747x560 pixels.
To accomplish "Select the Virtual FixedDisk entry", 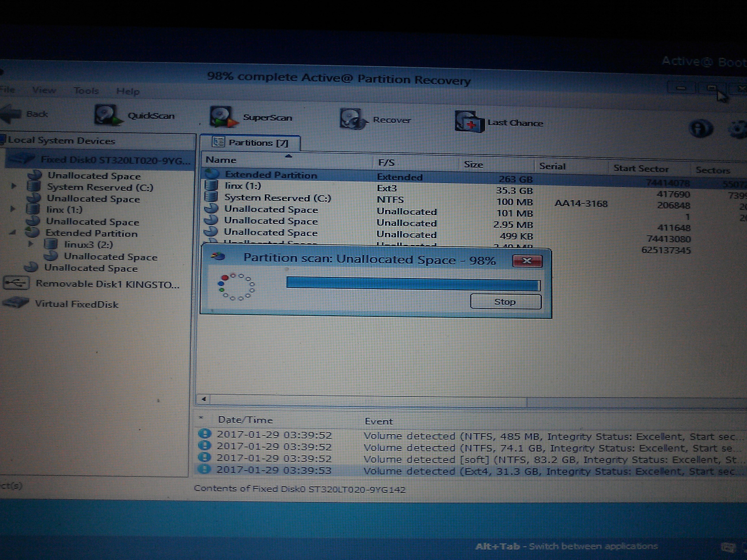I will pos(77,304).
